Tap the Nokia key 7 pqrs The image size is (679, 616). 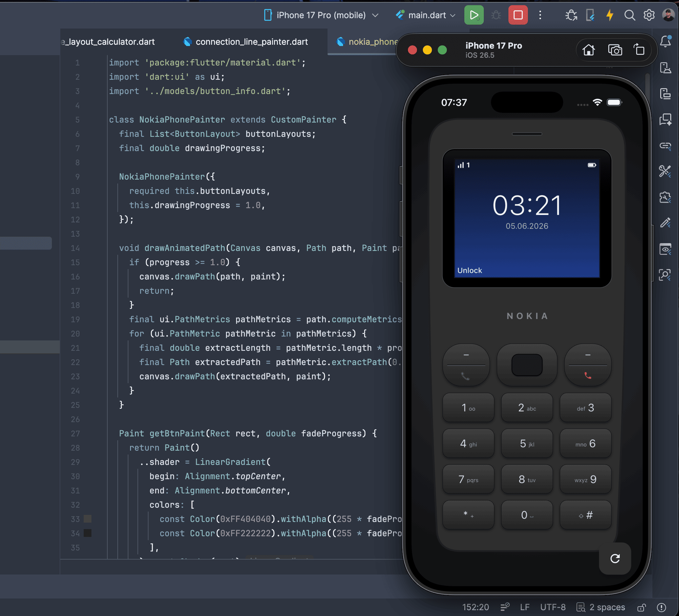[468, 479]
